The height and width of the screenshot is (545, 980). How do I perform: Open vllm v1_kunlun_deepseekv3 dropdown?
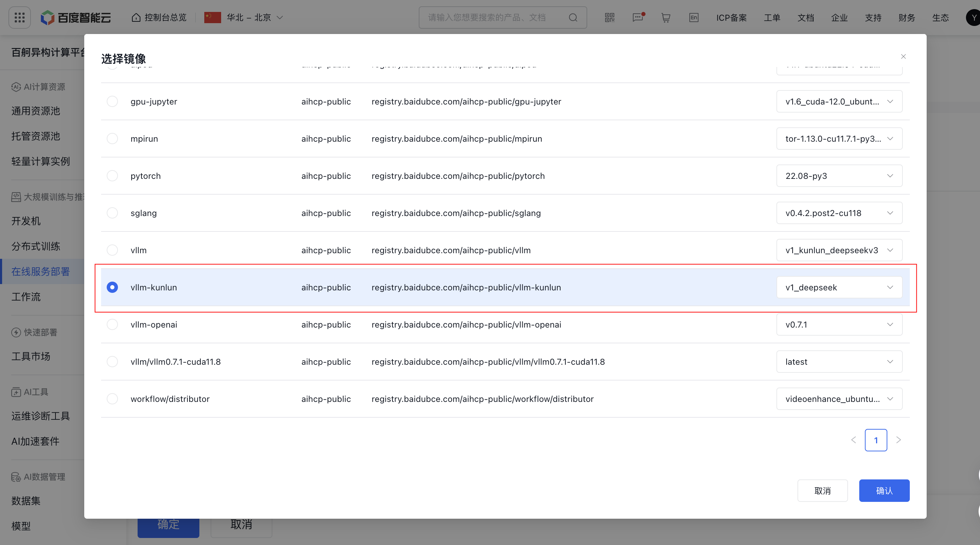point(839,250)
